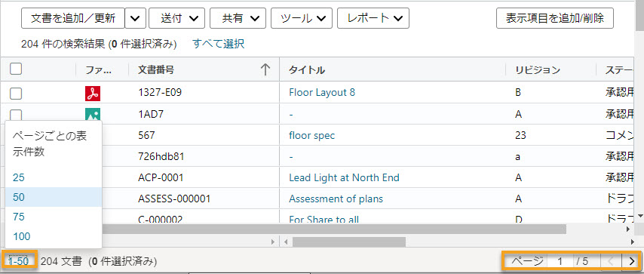Screen dimensions: 644x274
Task: Click the PDF file icon for 1327-E09
Action: coord(93,94)
